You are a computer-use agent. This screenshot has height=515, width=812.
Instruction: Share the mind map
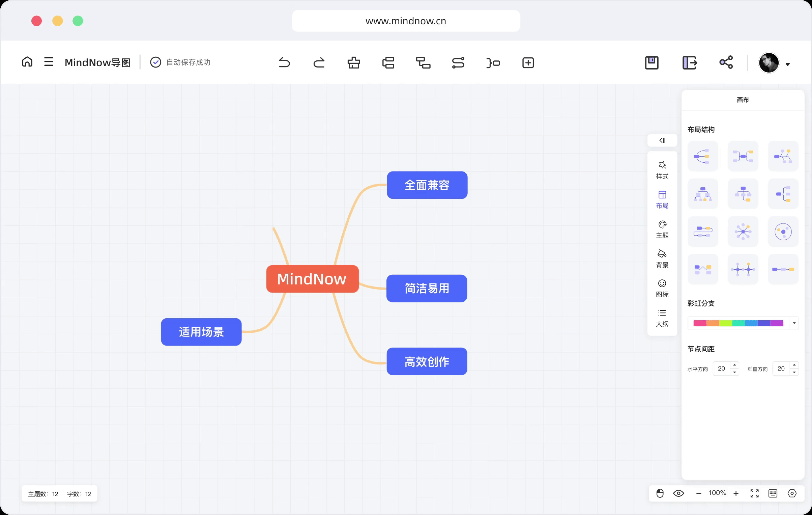click(726, 62)
